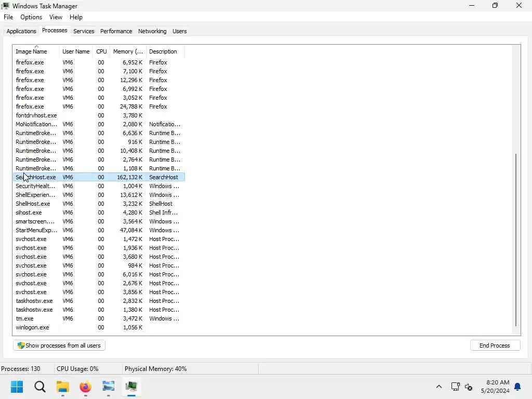532x399 pixels.
Task: Select RuntimeBroker row using 916 K
Action: pos(99,142)
